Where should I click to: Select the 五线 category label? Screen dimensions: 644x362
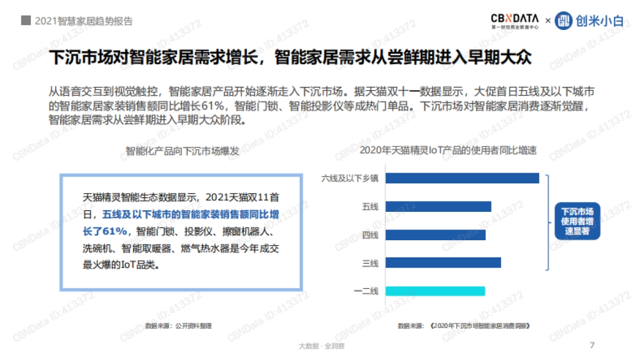372,205
